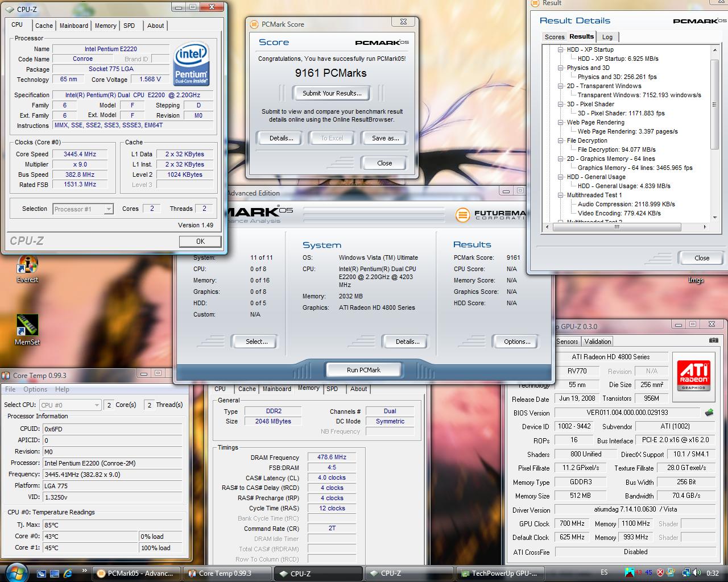Viewport: 728px width, 582px height.
Task: Click the down arrow of Result Details scrollbar
Action: (x=715, y=217)
